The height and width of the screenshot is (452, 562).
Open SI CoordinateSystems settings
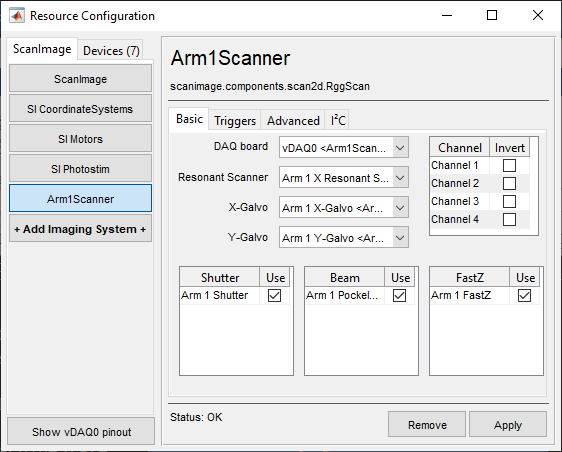[80, 109]
